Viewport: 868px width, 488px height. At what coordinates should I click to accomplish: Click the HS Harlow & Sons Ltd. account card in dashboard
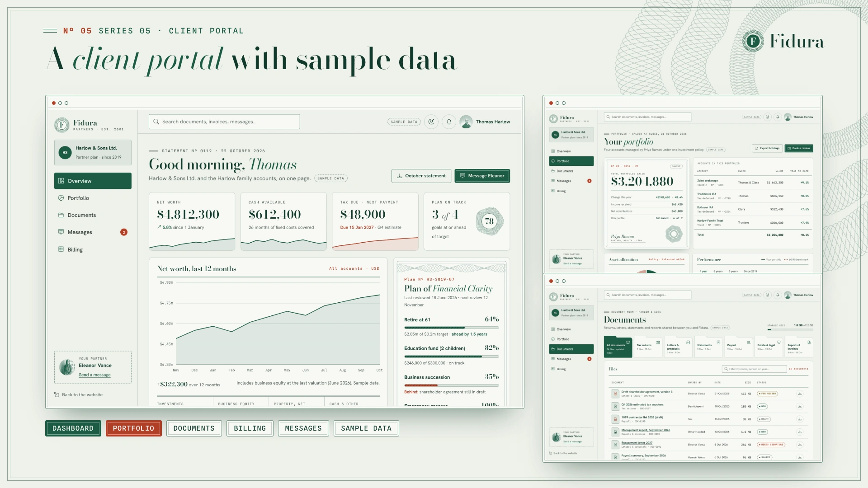click(93, 152)
